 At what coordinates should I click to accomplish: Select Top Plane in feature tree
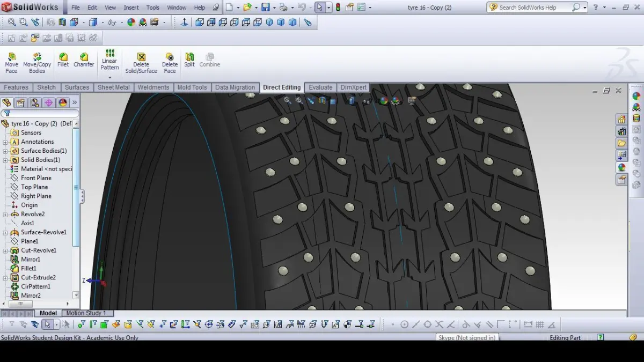coord(34,187)
